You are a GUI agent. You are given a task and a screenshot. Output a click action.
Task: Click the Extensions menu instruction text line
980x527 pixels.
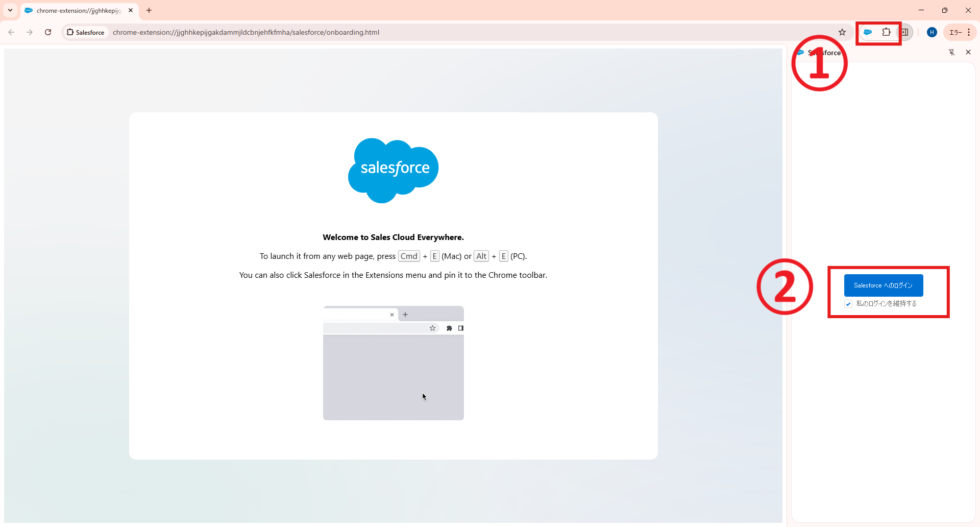393,275
